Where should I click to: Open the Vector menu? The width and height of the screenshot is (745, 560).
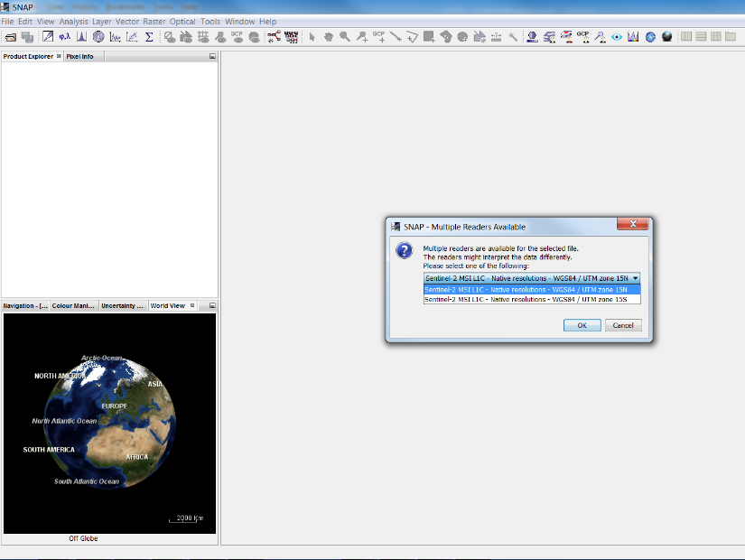tap(126, 22)
